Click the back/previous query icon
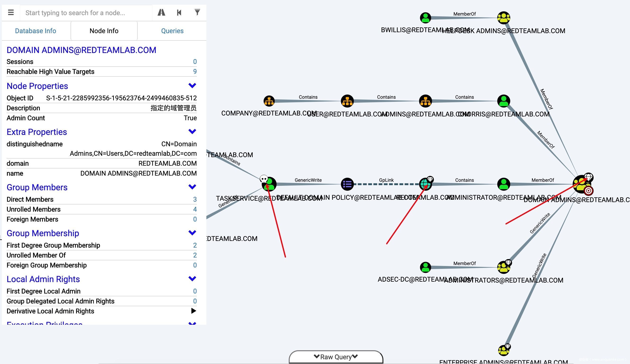Viewport: 630px width, 364px height. 179,13
